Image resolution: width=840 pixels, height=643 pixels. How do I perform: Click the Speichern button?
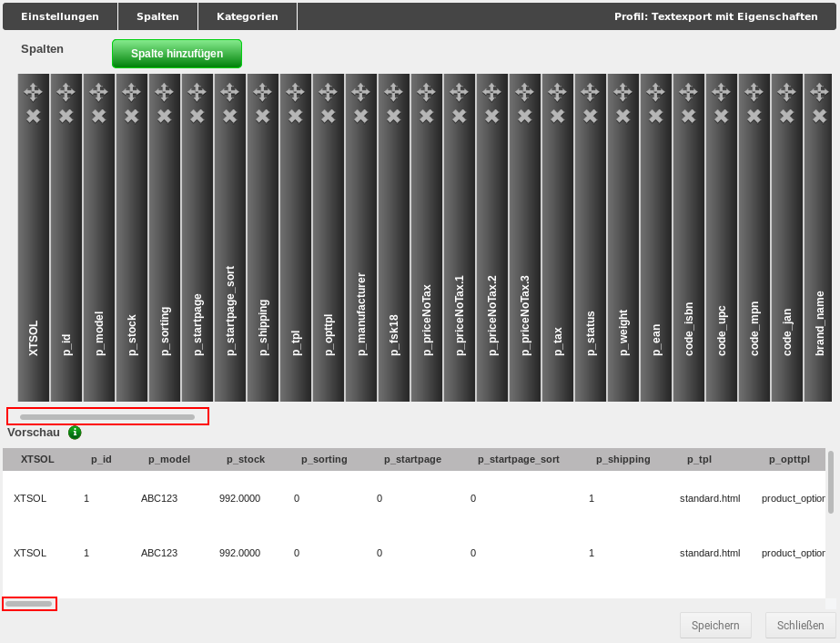click(715, 625)
